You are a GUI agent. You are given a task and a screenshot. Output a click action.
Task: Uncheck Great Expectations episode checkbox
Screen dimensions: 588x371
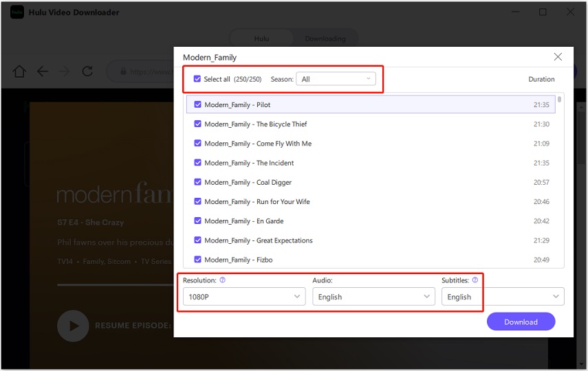coord(197,240)
